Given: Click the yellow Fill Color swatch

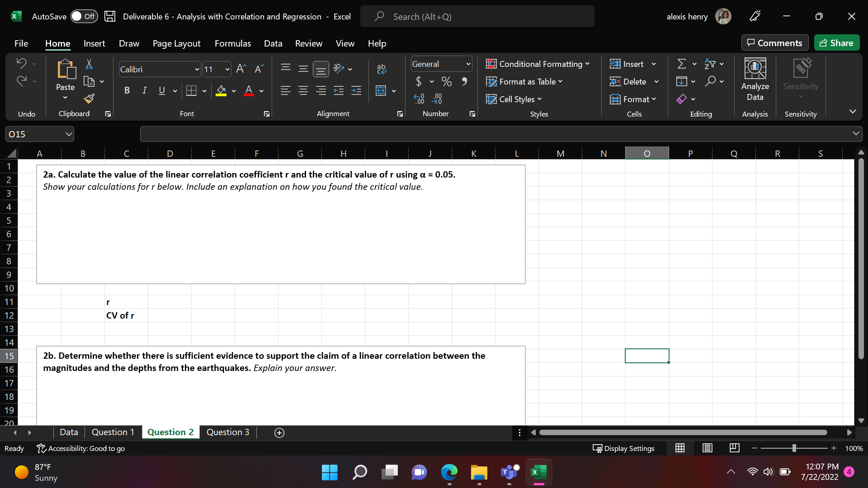Looking at the screenshot, I should [x=221, y=91].
